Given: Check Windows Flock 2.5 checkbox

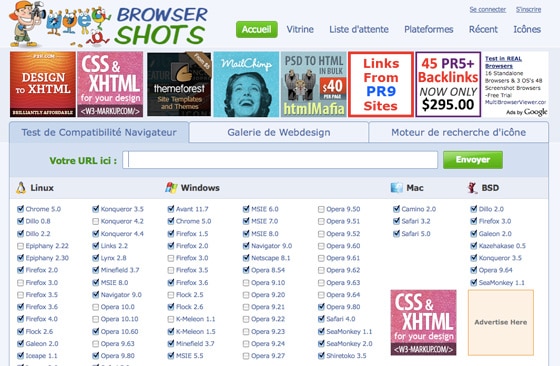Looking at the screenshot, I should (x=171, y=295).
